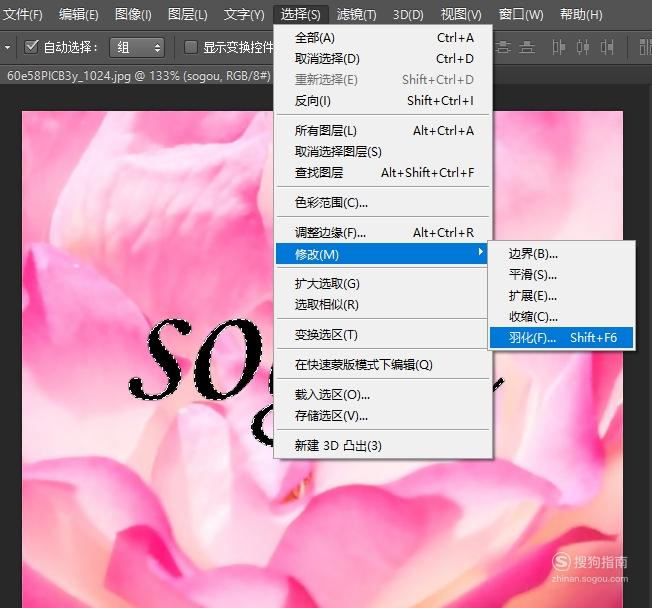This screenshot has height=608, width=652.
Task: Choose 选取相似(R) entry
Action: tap(383, 304)
